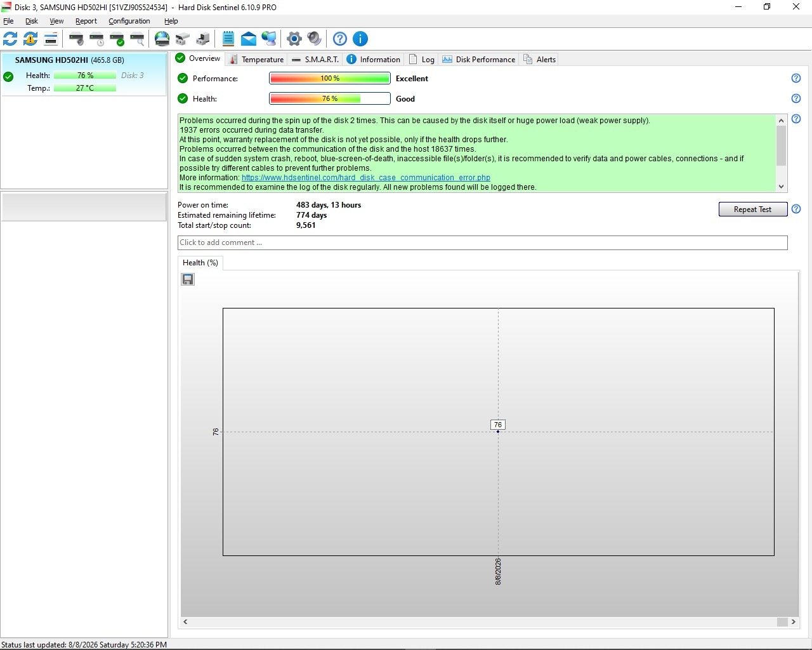Click the disk with clock toolbar icon
The image size is (812, 650).
tap(97, 39)
